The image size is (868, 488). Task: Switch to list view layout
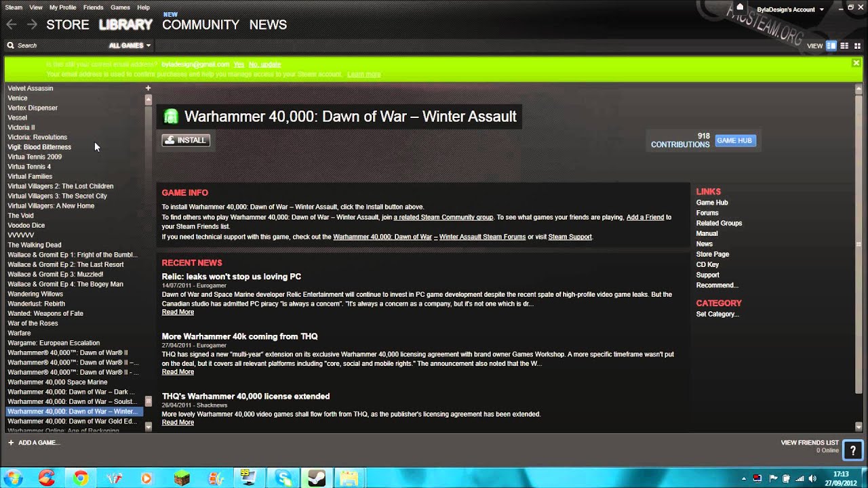tap(844, 45)
